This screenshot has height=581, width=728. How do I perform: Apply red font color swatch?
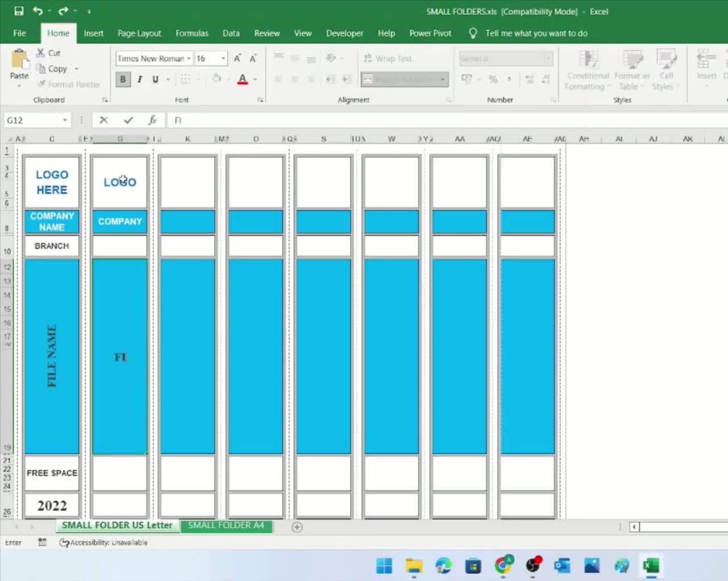tap(242, 79)
